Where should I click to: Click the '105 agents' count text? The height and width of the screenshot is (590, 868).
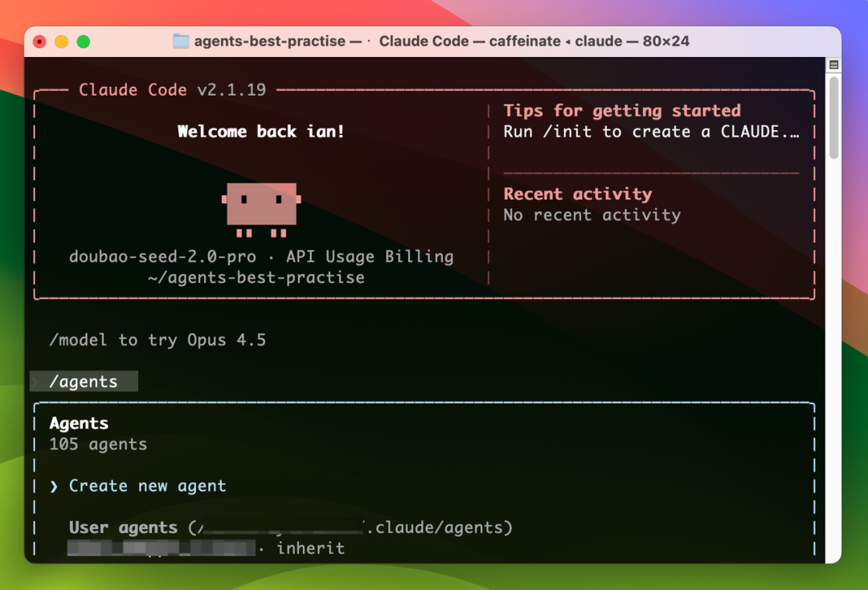tap(98, 445)
